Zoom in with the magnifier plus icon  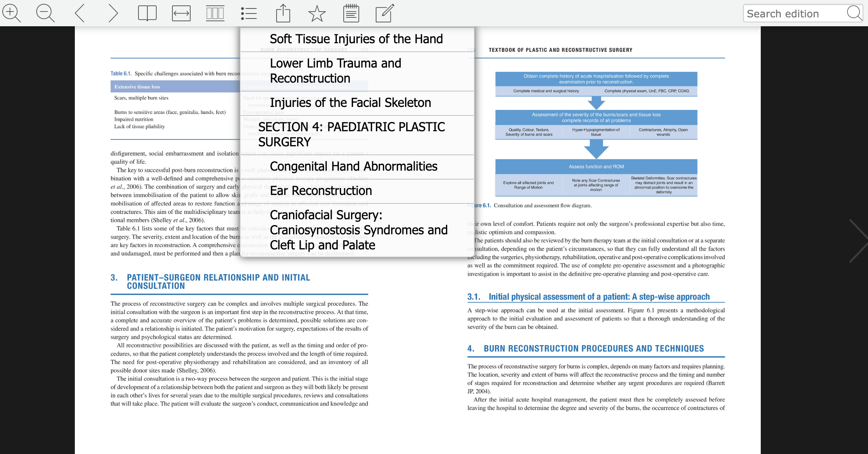coord(12,13)
